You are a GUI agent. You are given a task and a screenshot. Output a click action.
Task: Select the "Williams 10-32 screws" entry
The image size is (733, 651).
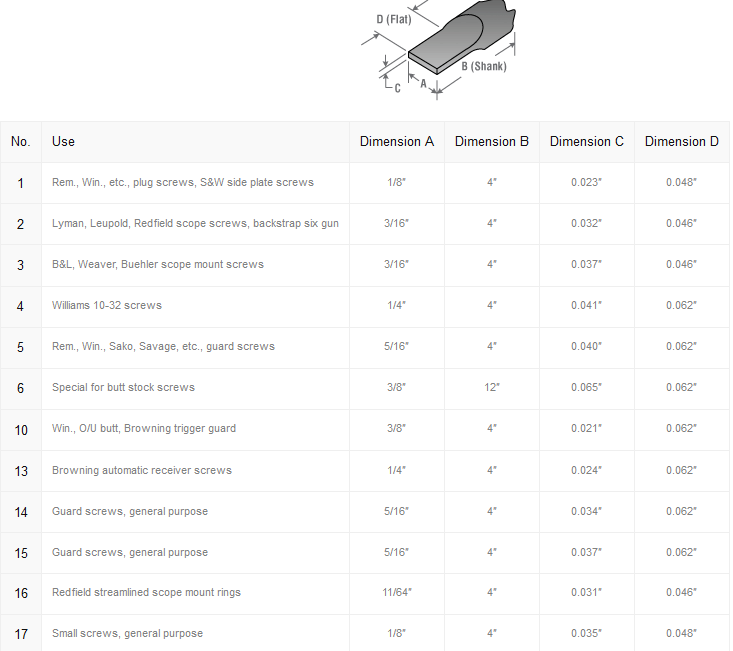pos(107,305)
